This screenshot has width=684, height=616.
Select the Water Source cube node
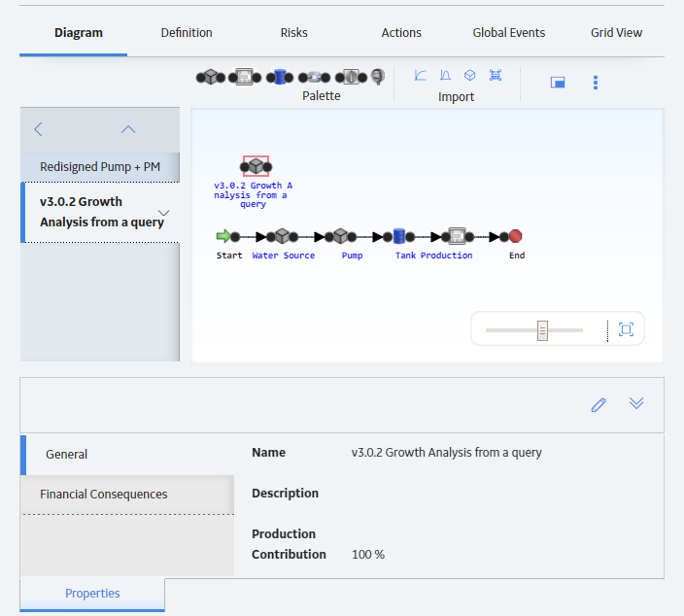pos(282,236)
